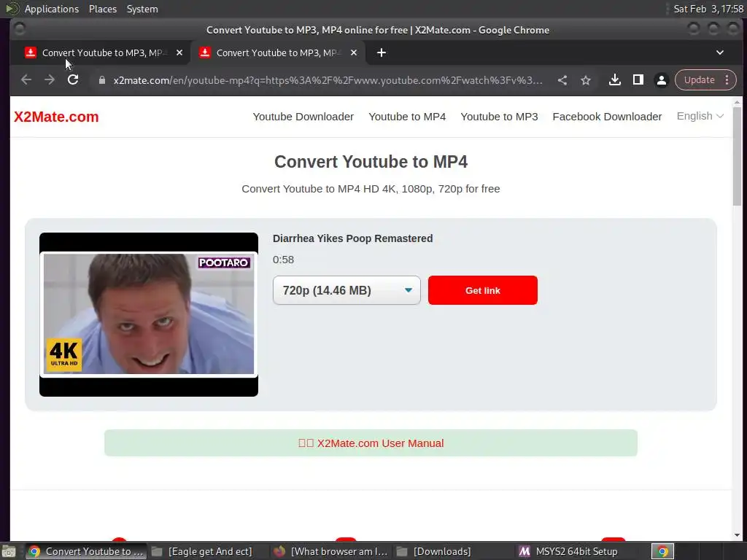Open 720p (14.46 MB) quality dropdown
Image resolution: width=747 pixels, height=560 pixels.
(x=347, y=290)
